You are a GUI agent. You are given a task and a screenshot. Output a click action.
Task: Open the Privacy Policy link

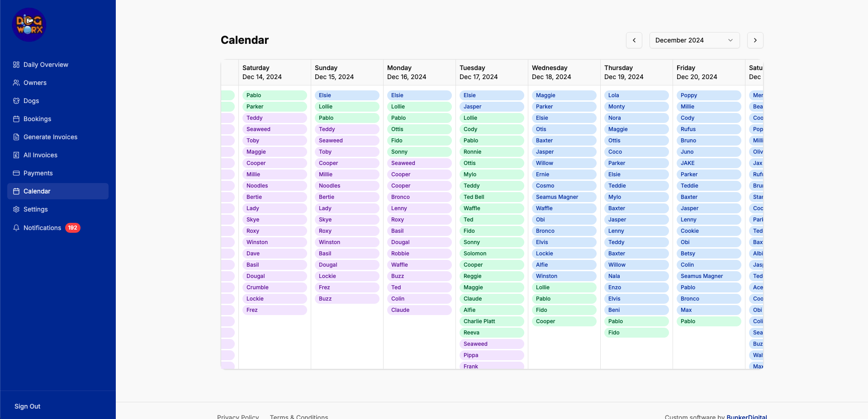tap(237, 416)
